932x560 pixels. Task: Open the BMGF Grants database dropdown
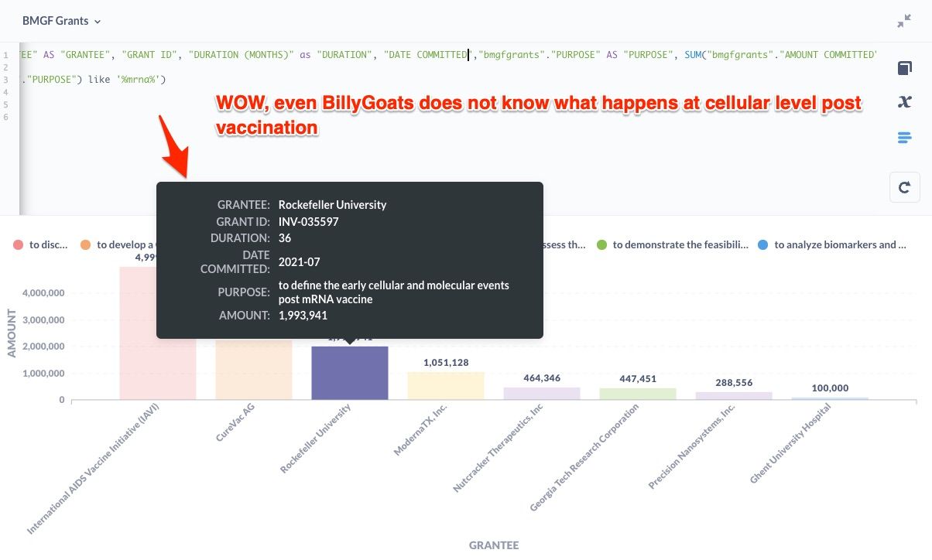[62, 21]
